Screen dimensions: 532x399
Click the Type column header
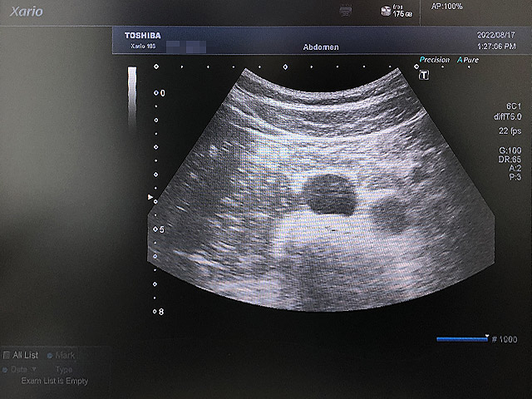pos(64,369)
